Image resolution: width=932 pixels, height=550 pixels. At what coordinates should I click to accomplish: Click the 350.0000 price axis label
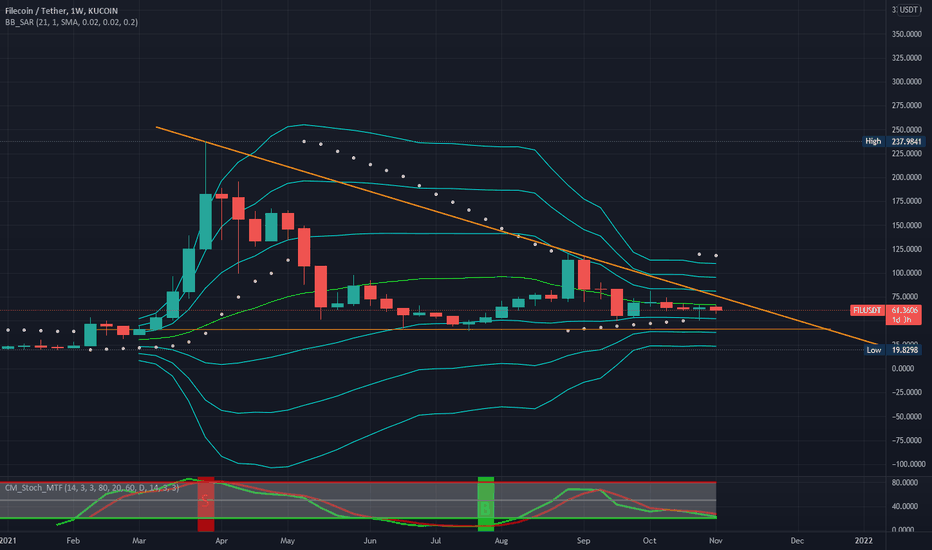pos(906,34)
